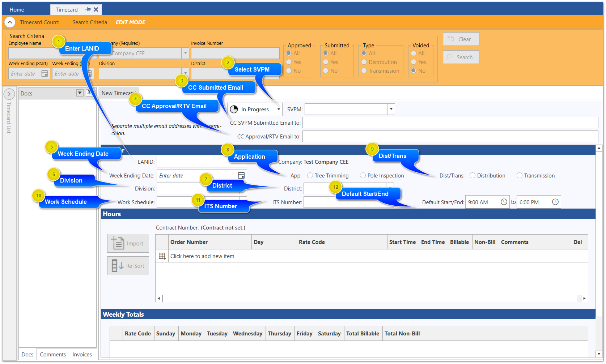Focus the CC Approval/RTV Email field
The width and height of the screenshot is (606, 364).
tap(450, 136)
